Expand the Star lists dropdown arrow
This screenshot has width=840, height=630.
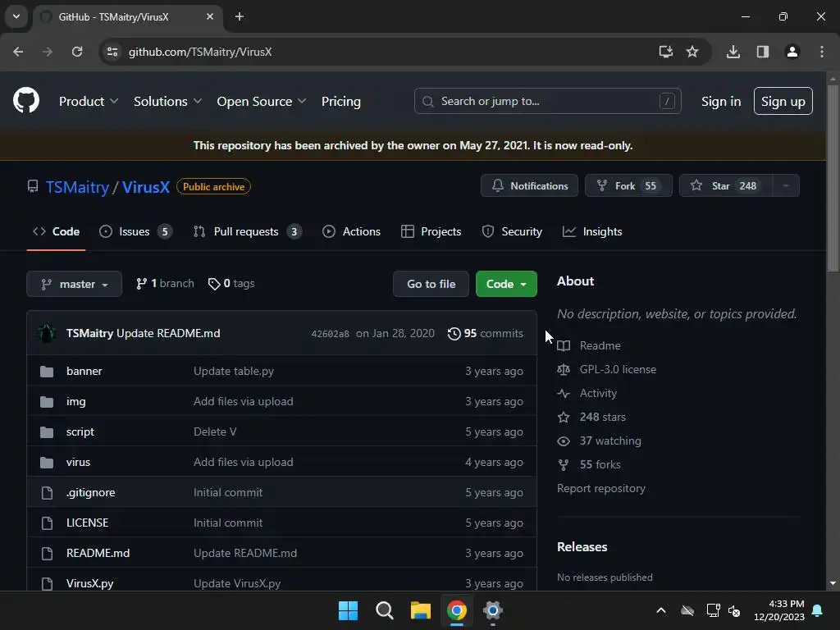[x=786, y=186]
